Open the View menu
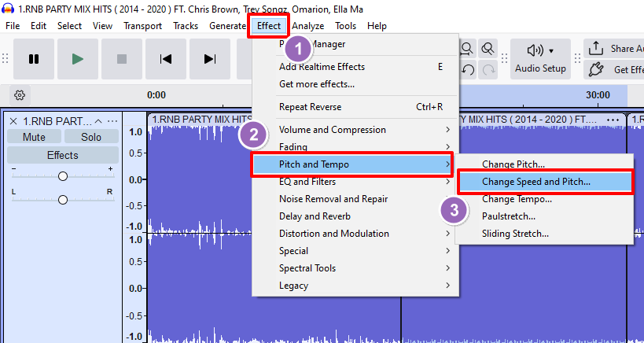 102,26
